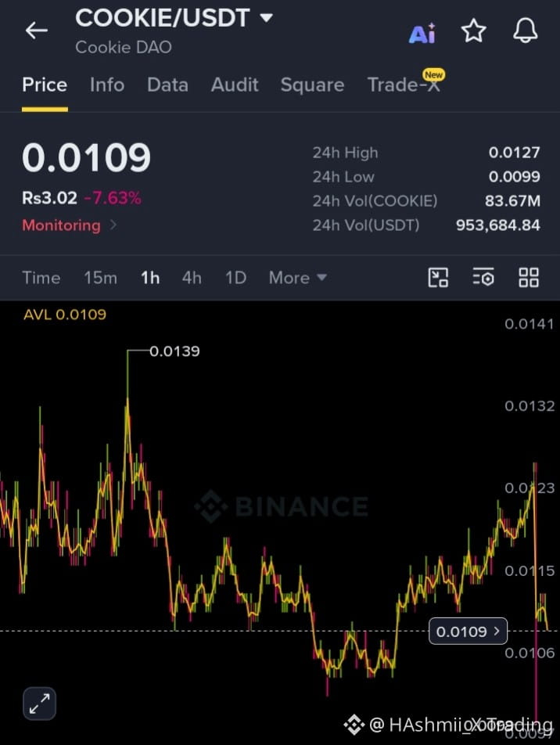Tap the 0.0115 price axis label
The height and width of the screenshot is (745, 560).
pyautogui.click(x=529, y=570)
